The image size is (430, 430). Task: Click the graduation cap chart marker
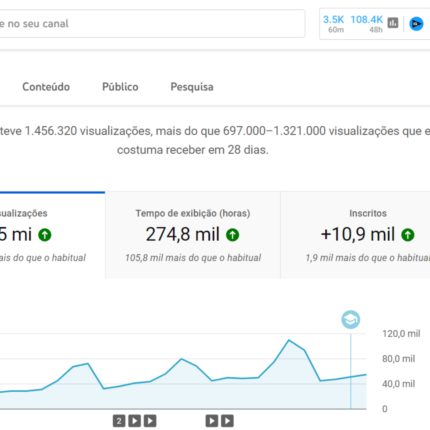351,320
